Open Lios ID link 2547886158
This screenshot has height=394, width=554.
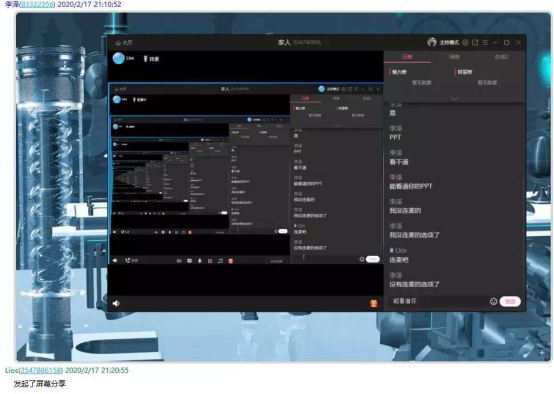(x=40, y=370)
